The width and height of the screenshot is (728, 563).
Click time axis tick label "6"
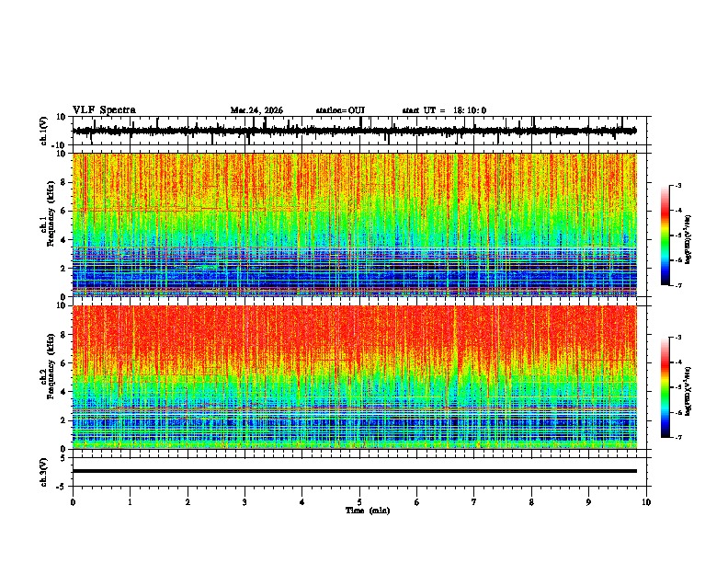pos(417,502)
